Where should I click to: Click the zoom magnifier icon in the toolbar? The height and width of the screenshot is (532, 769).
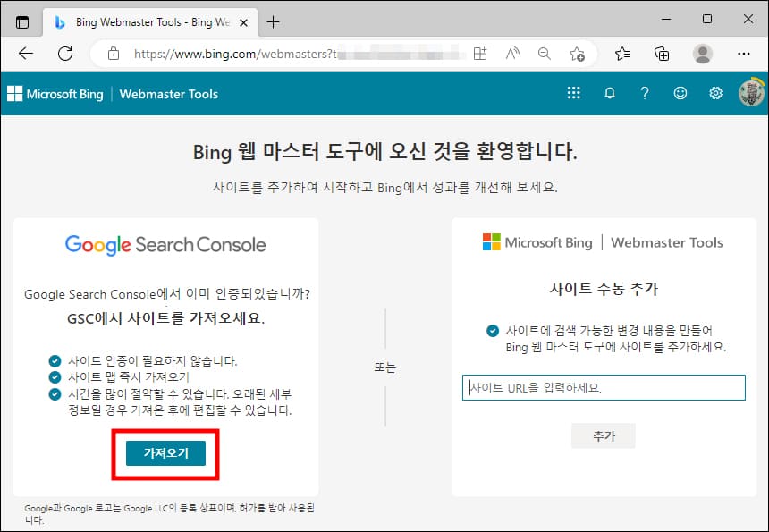(545, 54)
